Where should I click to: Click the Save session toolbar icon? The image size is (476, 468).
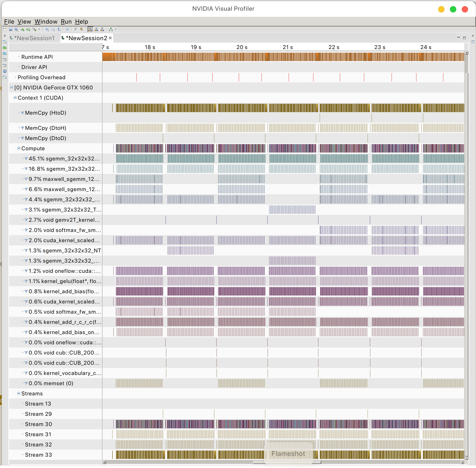tap(11, 30)
